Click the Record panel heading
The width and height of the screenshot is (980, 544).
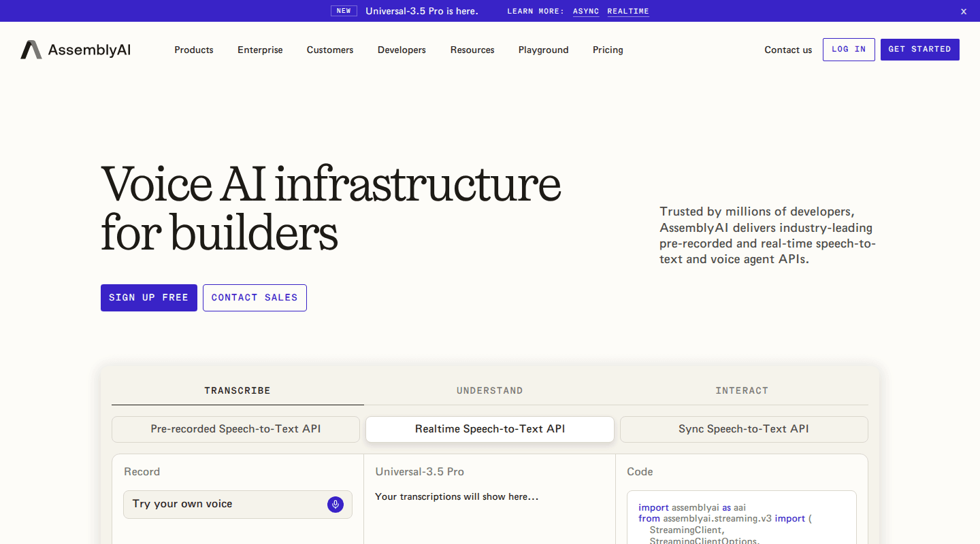[x=142, y=472]
